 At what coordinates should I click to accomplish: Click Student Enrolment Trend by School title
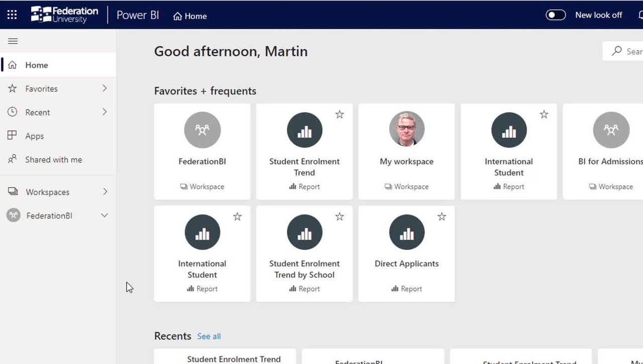(304, 269)
